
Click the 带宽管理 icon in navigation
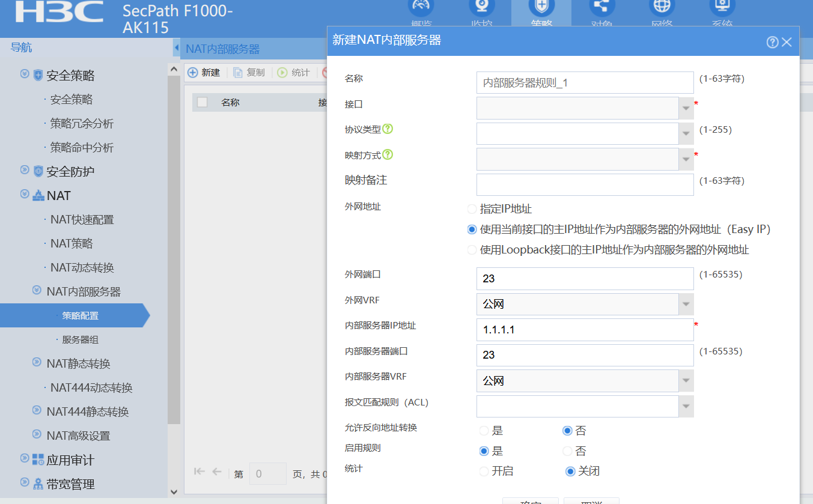[x=38, y=484]
